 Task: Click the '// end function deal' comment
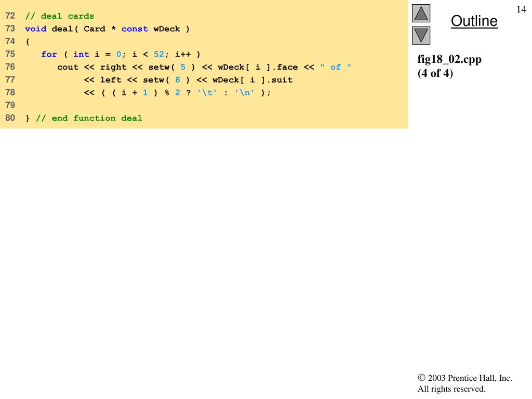(89, 118)
